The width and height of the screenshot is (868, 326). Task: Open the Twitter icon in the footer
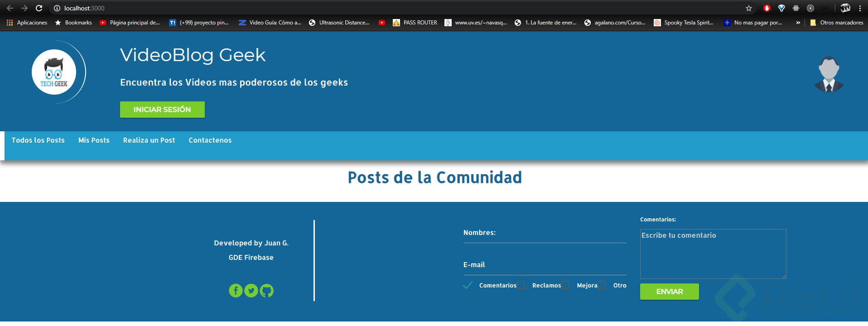(x=251, y=291)
